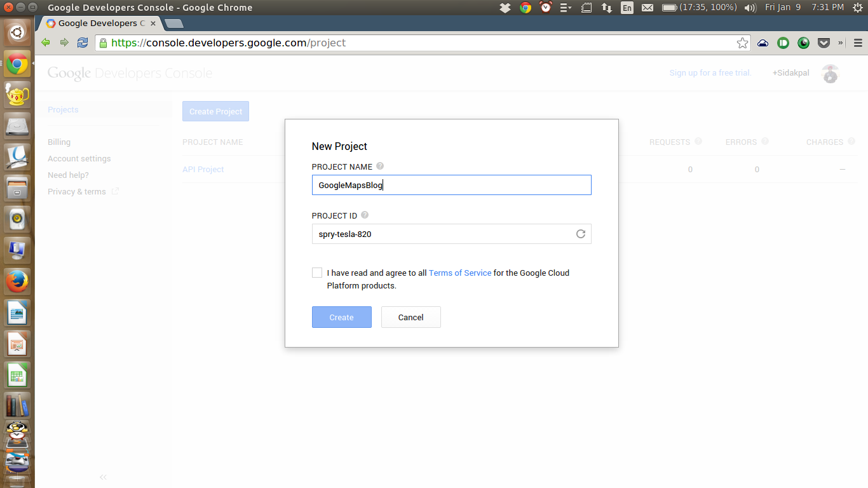868x488 pixels.
Task: Click the date and time in top panel
Action: [804, 8]
